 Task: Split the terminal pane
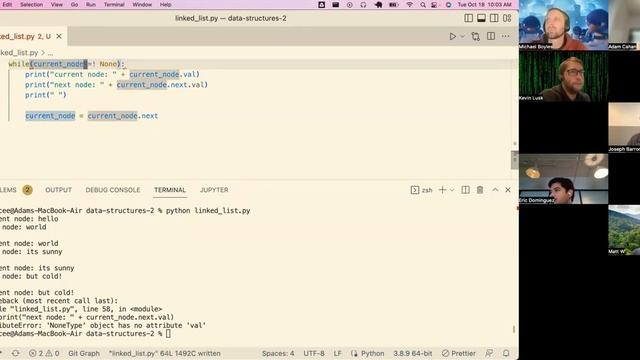[465, 190]
